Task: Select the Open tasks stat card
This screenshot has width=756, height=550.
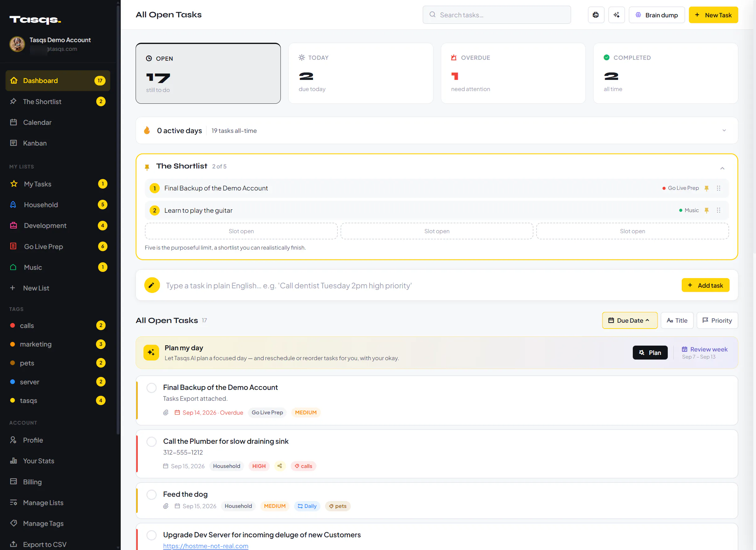Action: (208, 73)
